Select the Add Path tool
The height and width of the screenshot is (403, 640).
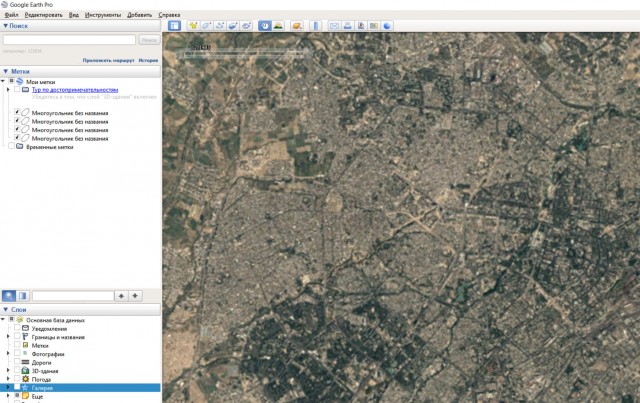(x=220, y=26)
